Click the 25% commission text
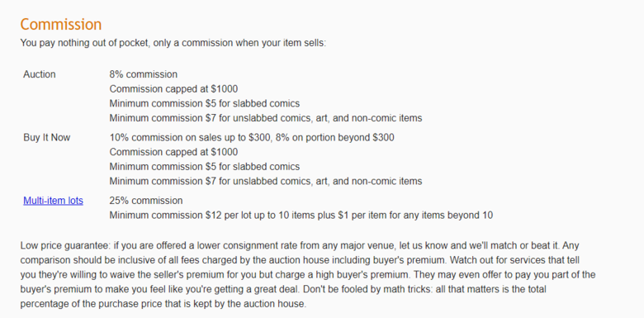644x318 pixels. 146,201
